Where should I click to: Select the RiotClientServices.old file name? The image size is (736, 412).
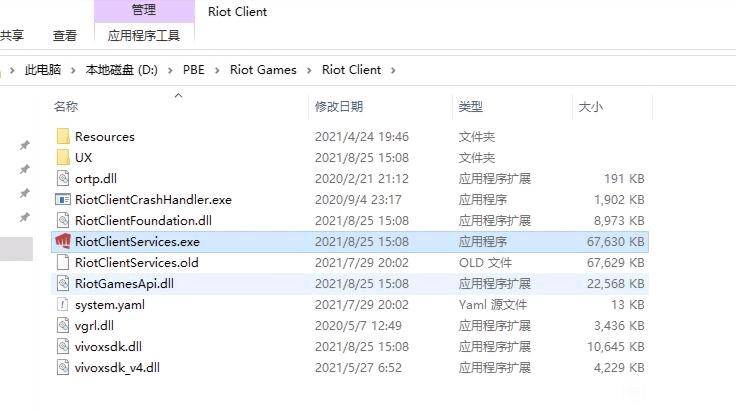pyautogui.click(x=137, y=262)
